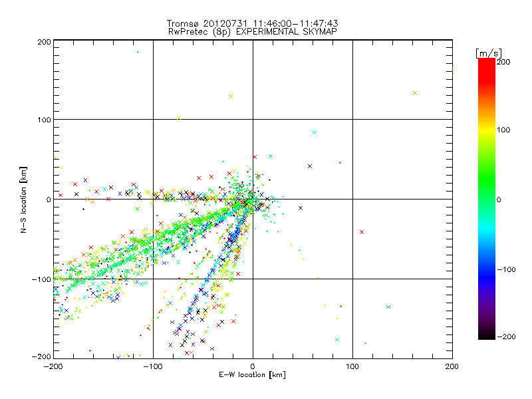532x399 pixels.
Task: Click the colorbar tick label '200'
Action: (x=503, y=62)
